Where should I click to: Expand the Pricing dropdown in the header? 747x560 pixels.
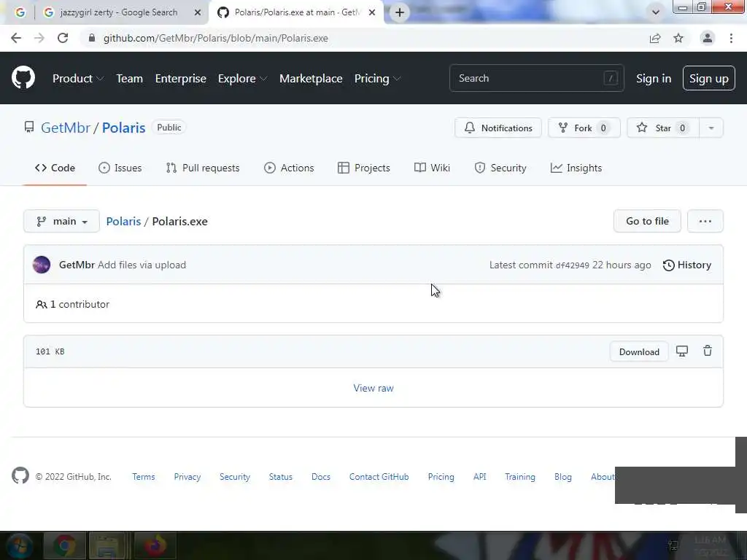377,79
